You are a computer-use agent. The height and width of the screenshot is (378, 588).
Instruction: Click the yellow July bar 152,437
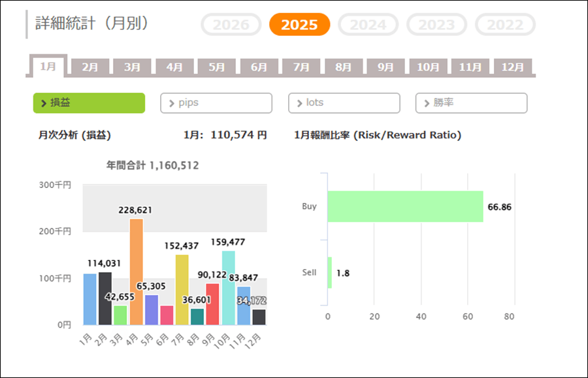point(182,289)
